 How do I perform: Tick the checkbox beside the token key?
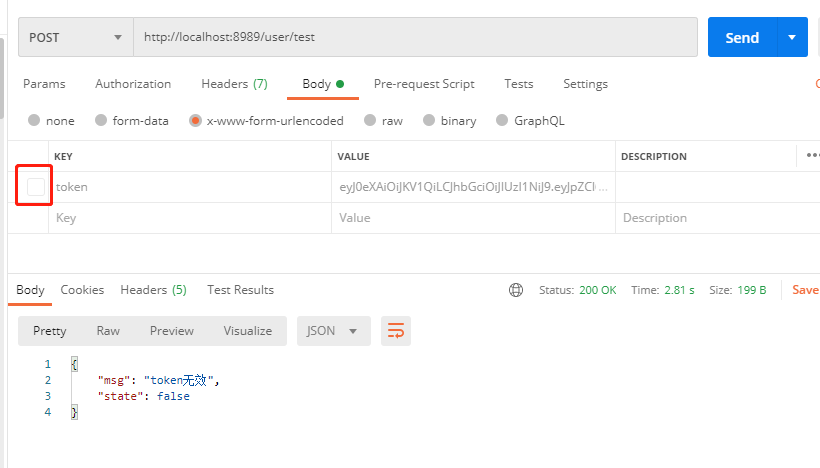(36, 187)
